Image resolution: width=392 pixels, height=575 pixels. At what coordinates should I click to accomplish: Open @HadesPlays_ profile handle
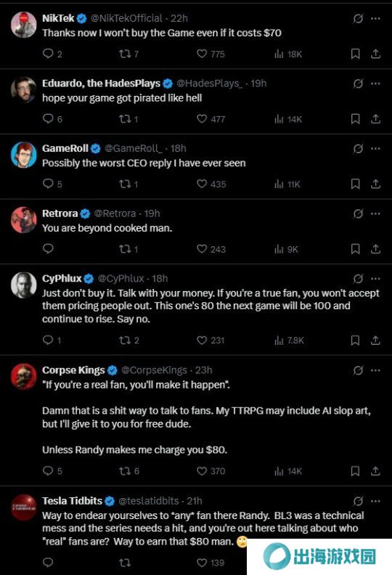point(209,83)
